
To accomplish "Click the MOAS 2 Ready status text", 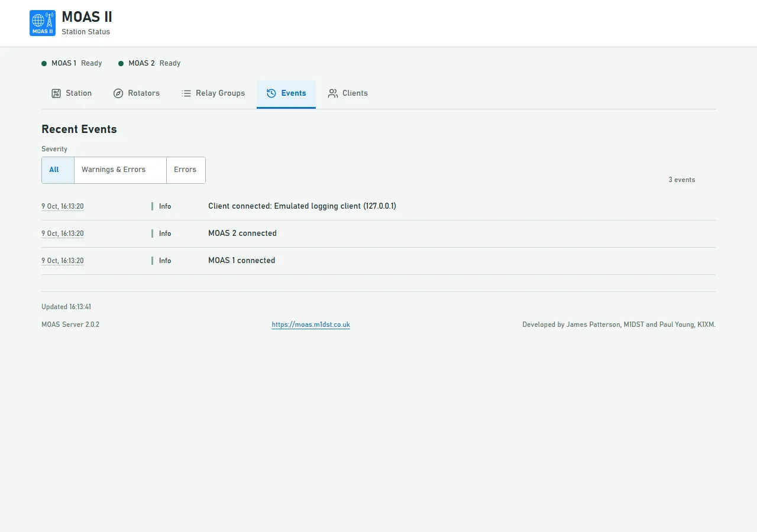I will (x=154, y=63).
